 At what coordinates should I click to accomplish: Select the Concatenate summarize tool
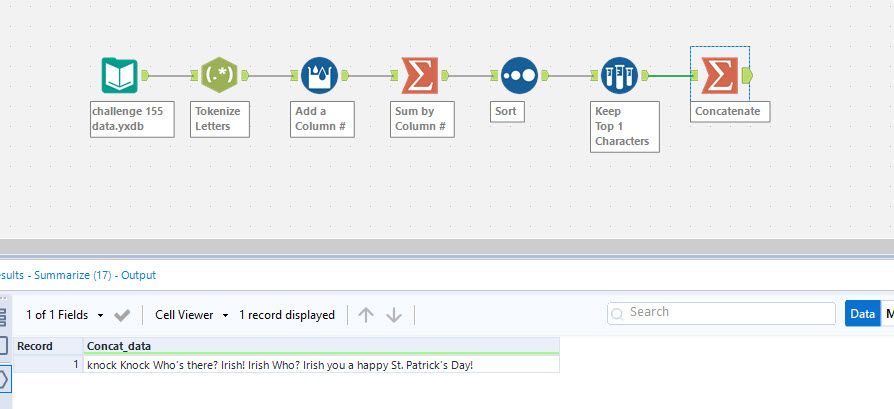click(719, 75)
